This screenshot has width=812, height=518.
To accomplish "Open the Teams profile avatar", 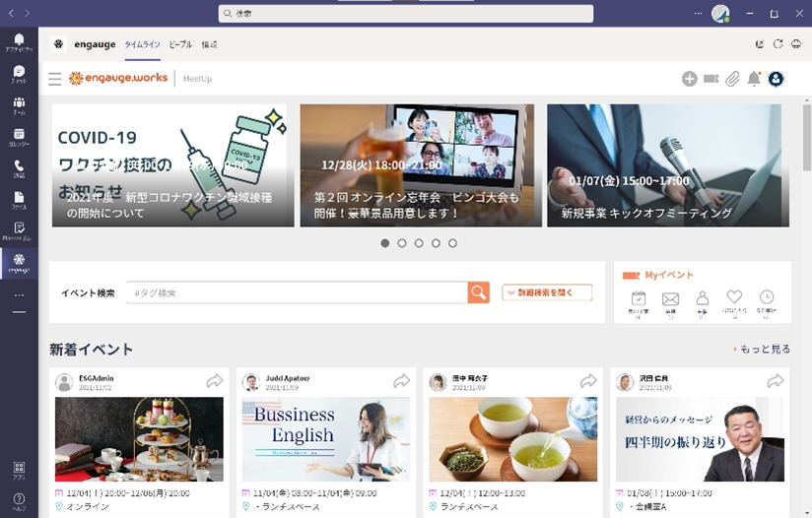I will 720,14.
